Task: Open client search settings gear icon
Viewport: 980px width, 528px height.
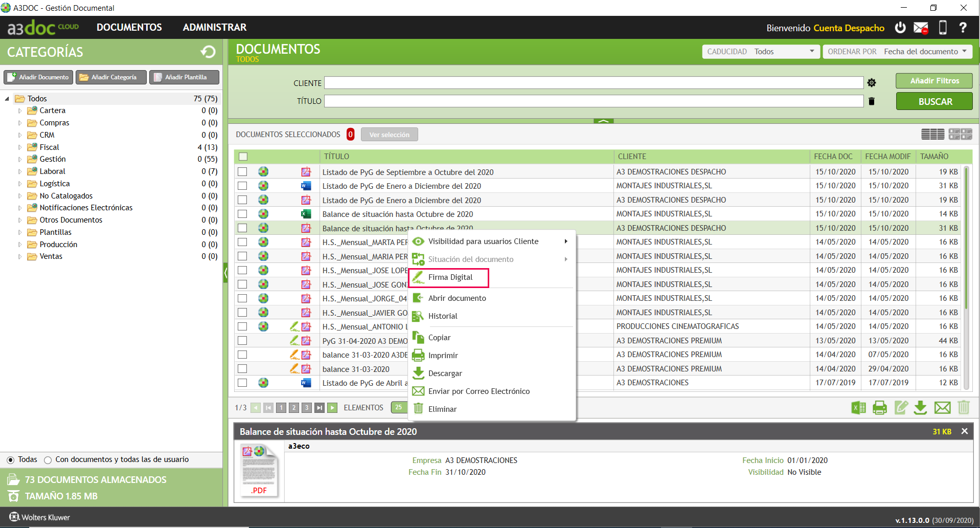Action: point(872,83)
